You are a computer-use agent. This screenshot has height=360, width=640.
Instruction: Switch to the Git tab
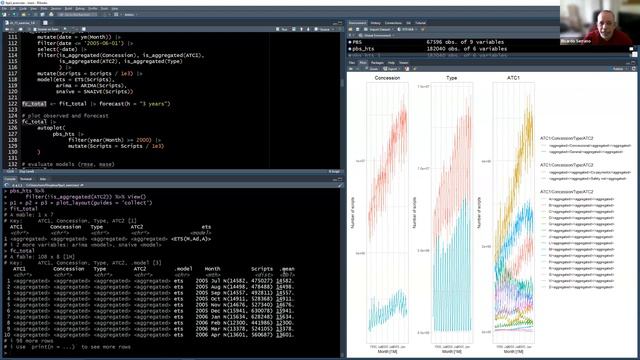(x=408, y=23)
